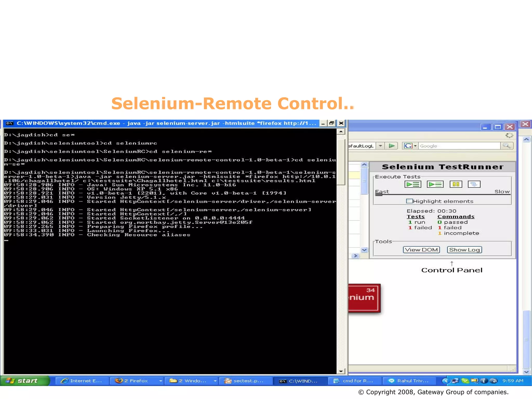Click the Firefox loading throbber icon

(x=509, y=135)
